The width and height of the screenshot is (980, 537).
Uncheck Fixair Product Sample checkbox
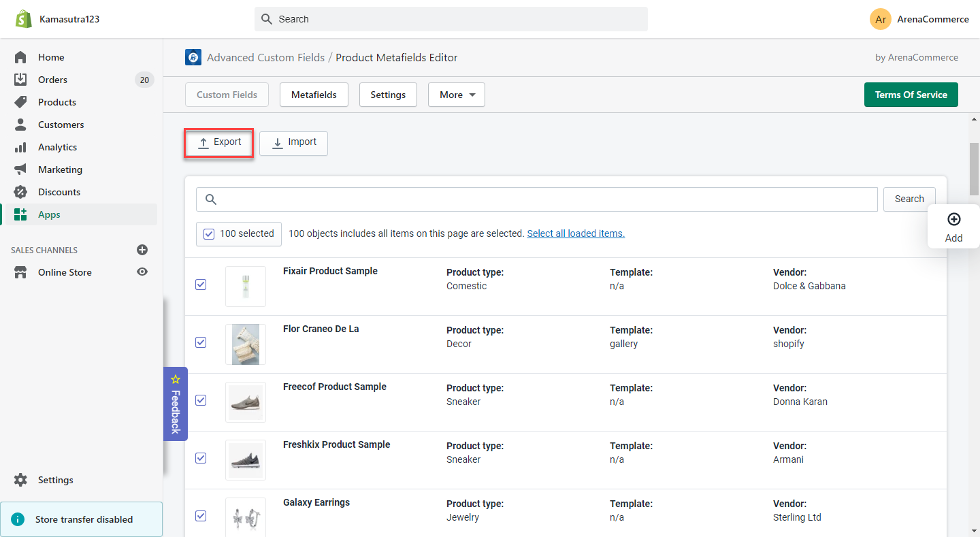click(201, 284)
